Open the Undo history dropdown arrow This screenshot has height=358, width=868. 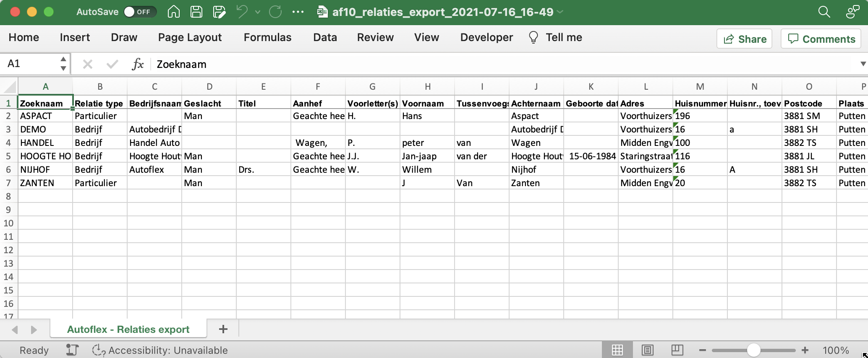pyautogui.click(x=258, y=12)
